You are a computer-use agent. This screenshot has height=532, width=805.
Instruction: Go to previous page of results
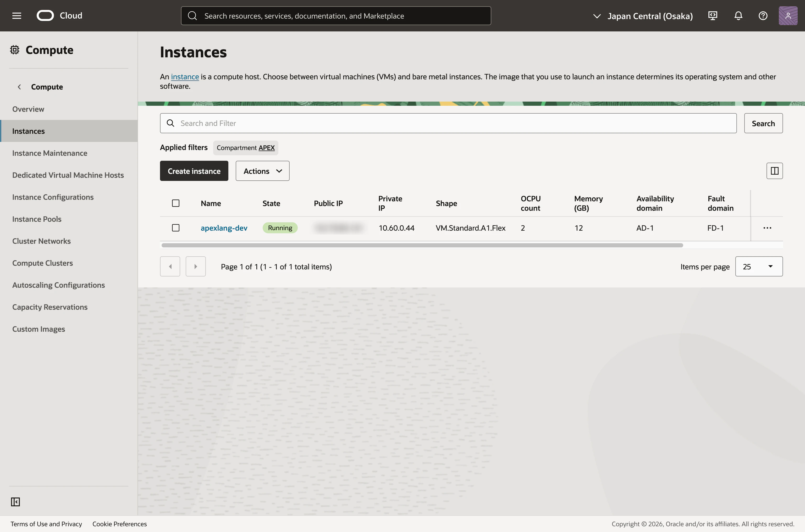170,266
